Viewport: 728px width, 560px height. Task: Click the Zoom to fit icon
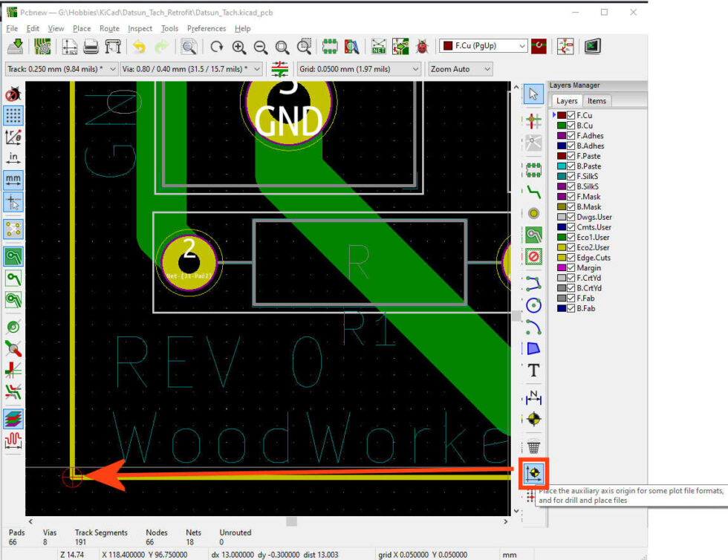pos(282,46)
